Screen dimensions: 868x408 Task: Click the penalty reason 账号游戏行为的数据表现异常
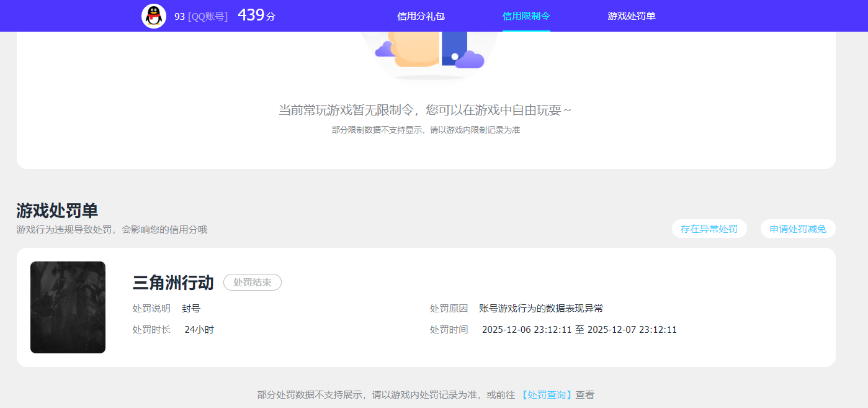tap(542, 307)
